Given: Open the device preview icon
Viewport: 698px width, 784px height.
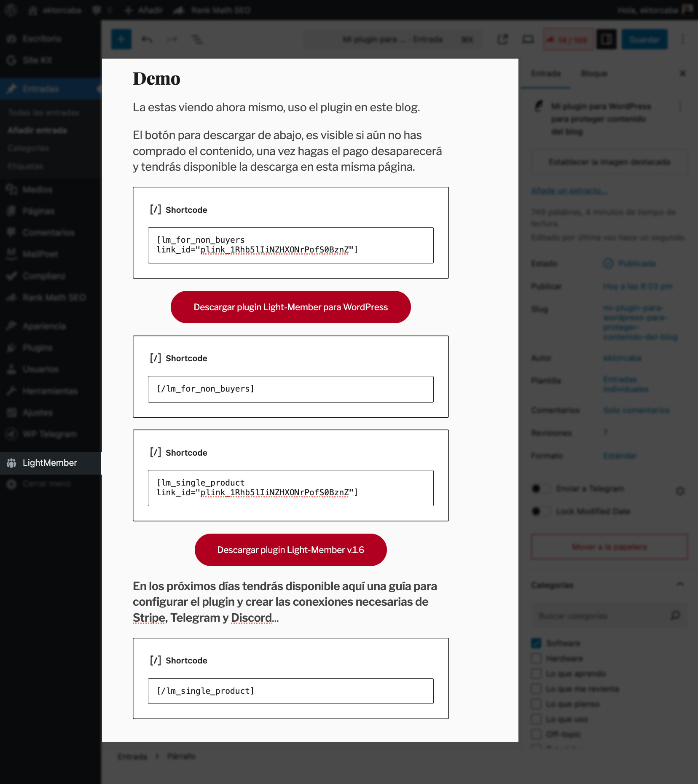Looking at the screenshot, I should (528, 40).
